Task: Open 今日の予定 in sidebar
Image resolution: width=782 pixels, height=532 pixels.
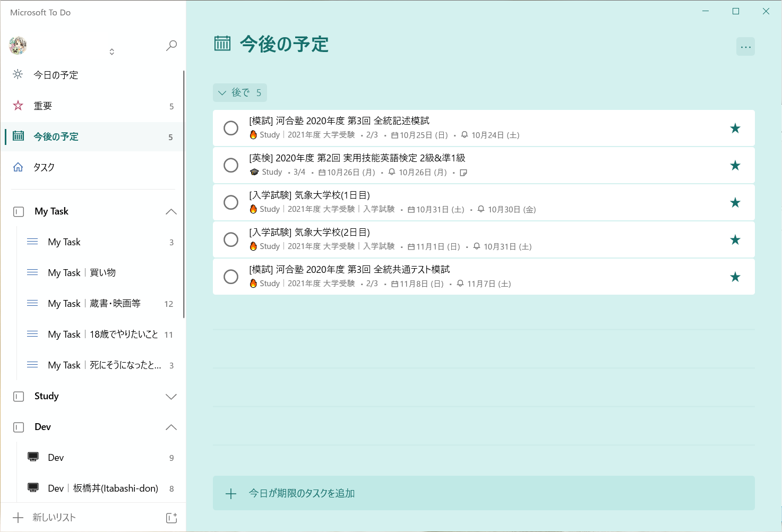Action: (x=56, y=75)
